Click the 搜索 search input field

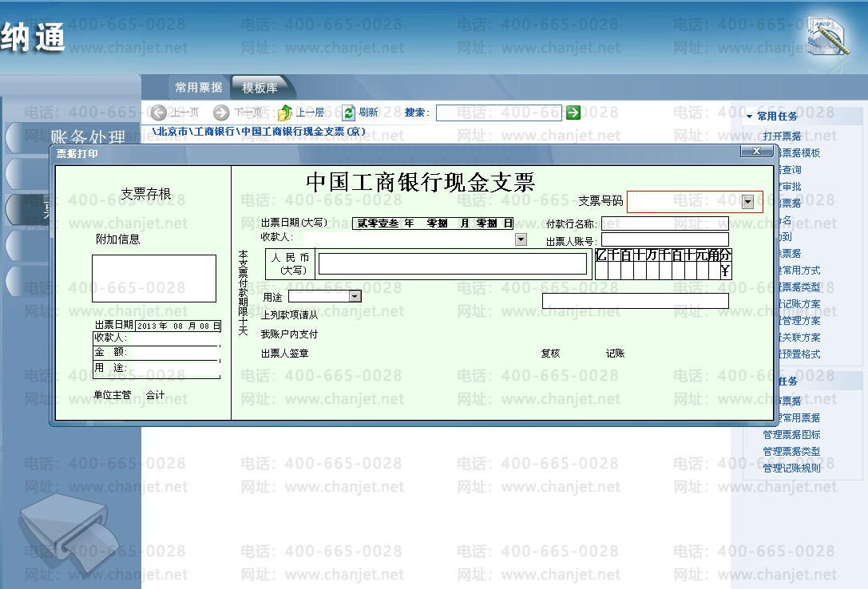(x=499, y=113)
